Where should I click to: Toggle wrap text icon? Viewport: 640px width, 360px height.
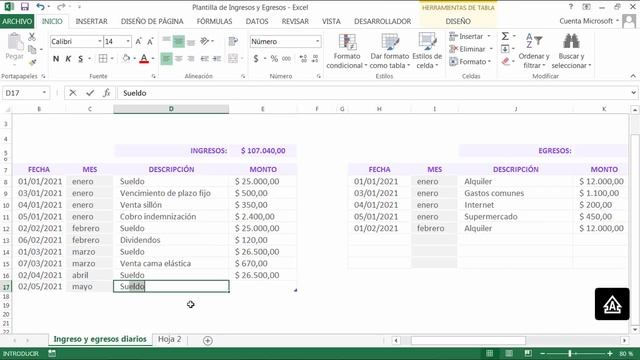pyautogui.click(x=233, y=41)
